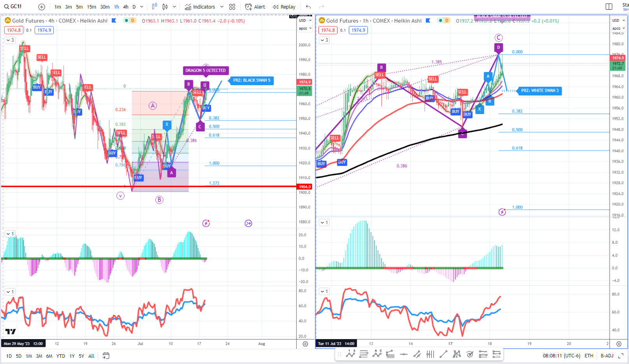Collapse right RSI pane legend chevron
Viewport: 629px width, 364px height.
(324, 291)
